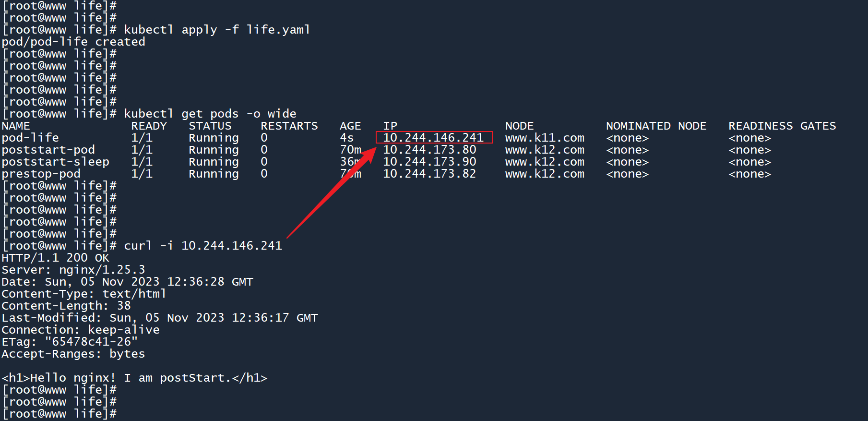Click the poststart-sleep pod name

pos(56,162)
